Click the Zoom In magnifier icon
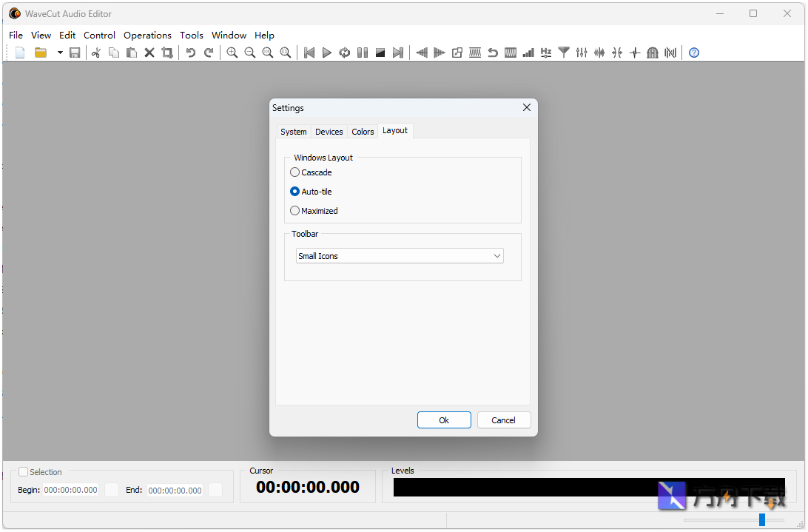The image size is (808, 532). (x=232, y=53)
